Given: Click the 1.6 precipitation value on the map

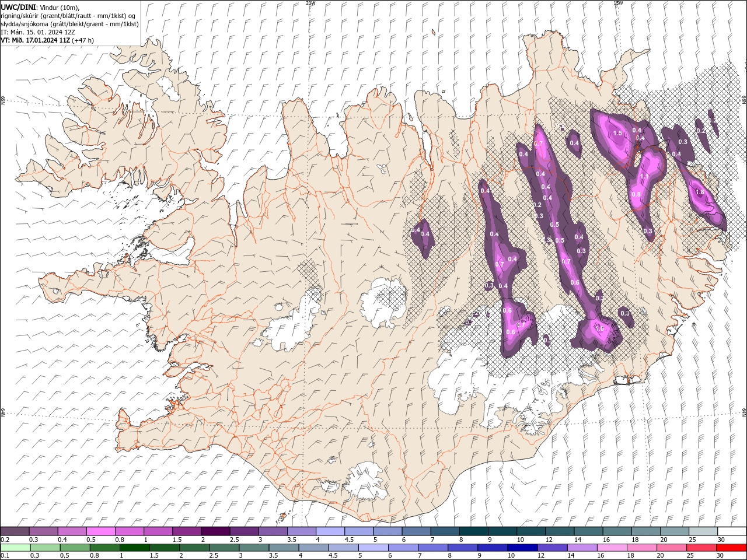Looking at the screenshot, I should (599, 328).
